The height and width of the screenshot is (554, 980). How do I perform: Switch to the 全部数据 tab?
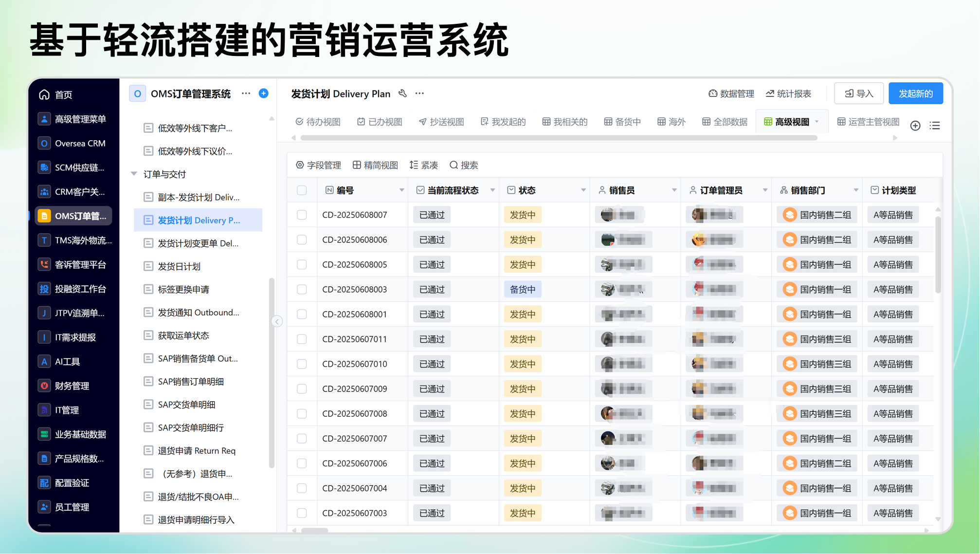pyautogui.click(x=725, y=122)
